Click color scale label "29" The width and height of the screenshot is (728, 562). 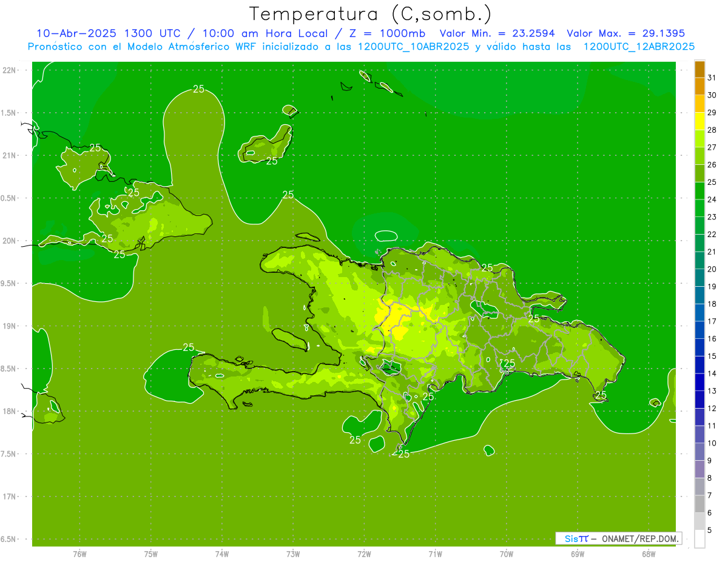[x=712, y=113]
